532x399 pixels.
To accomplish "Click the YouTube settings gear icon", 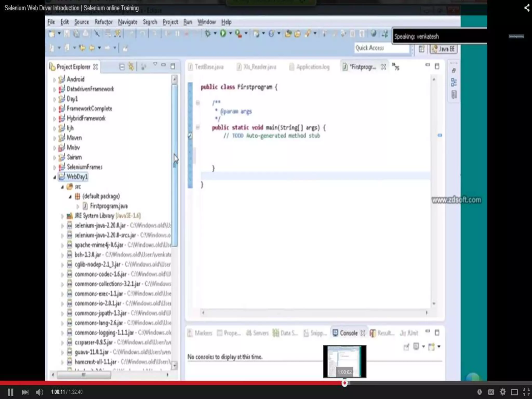I will [503, 392].
